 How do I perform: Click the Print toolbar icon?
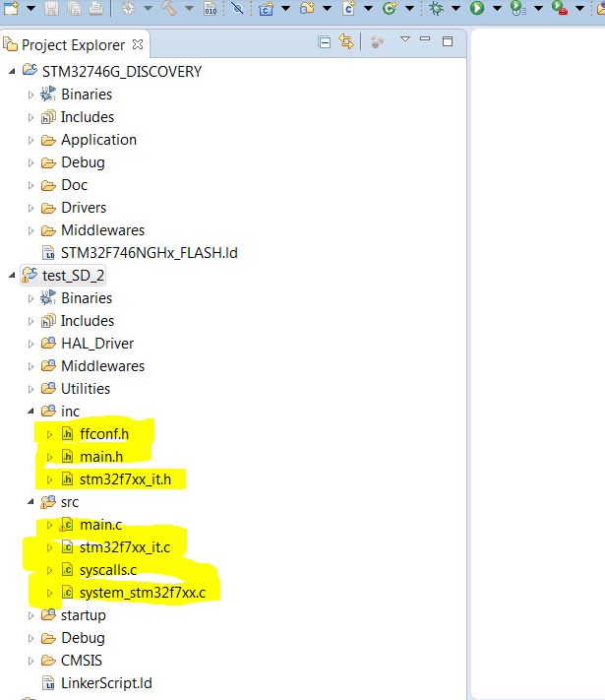click(95, 9)
